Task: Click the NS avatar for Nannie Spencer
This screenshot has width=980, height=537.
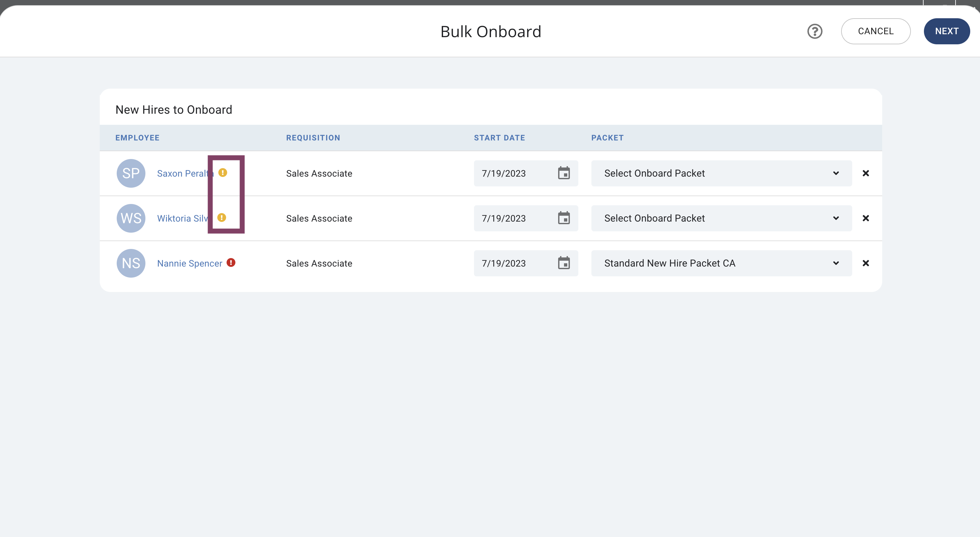Action: coord(131,263)
